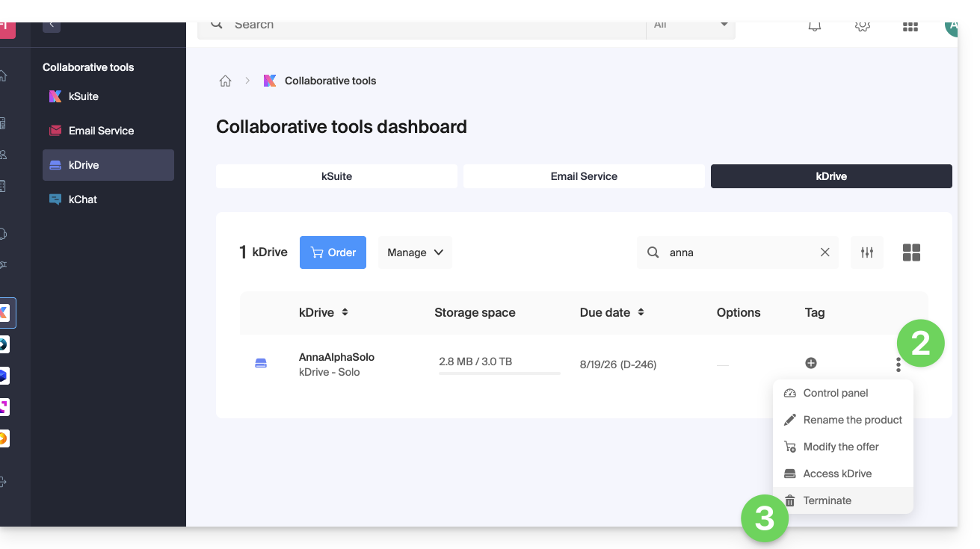Open the filter settings sliders icon
Viewport: 980px width, 549px height.
867,252
